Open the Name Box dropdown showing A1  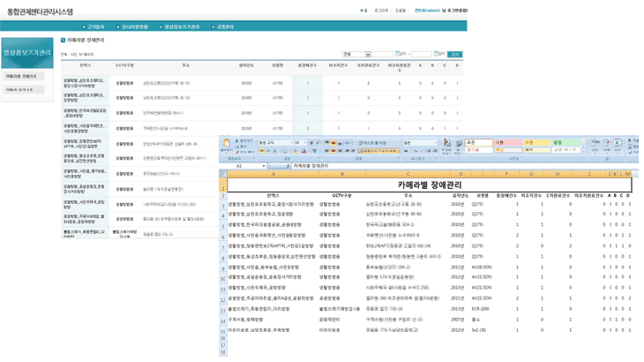click(263, 166)
